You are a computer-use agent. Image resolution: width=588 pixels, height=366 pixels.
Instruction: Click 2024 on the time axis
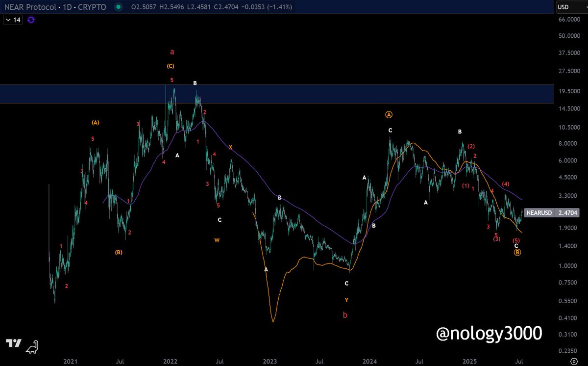369,362
